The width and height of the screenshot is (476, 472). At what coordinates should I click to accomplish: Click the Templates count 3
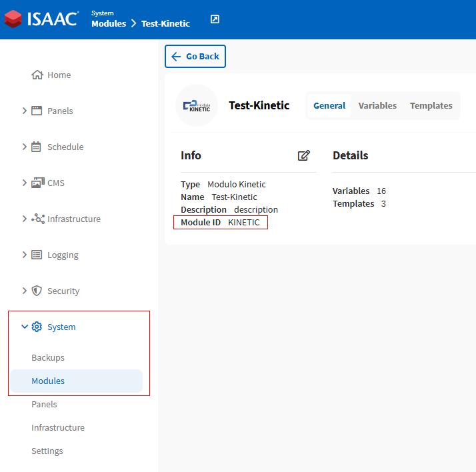384,204
